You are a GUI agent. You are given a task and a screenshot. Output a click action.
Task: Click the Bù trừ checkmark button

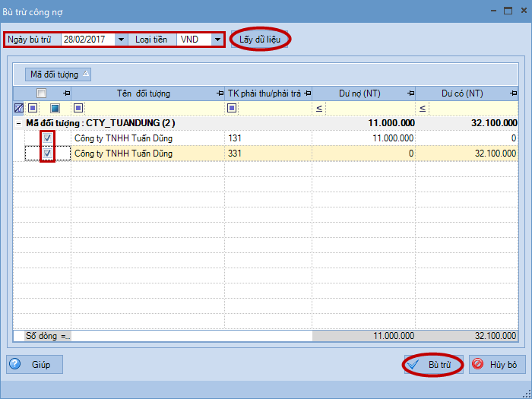click(x=432, y=365)
